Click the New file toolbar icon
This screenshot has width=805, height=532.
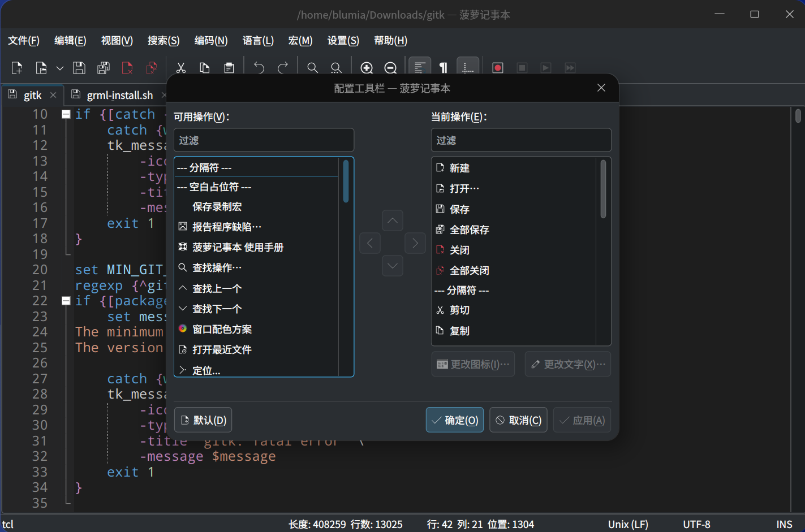[x=17, y=68]
